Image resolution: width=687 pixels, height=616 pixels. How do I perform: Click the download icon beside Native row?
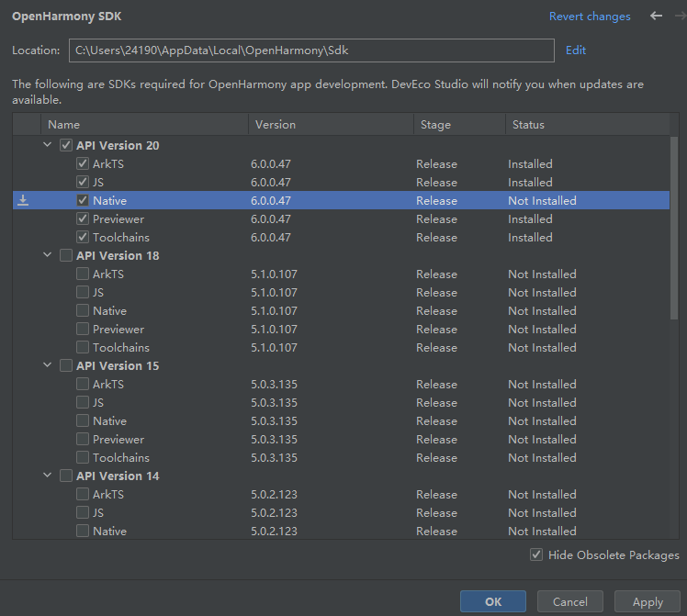(23, 200)
